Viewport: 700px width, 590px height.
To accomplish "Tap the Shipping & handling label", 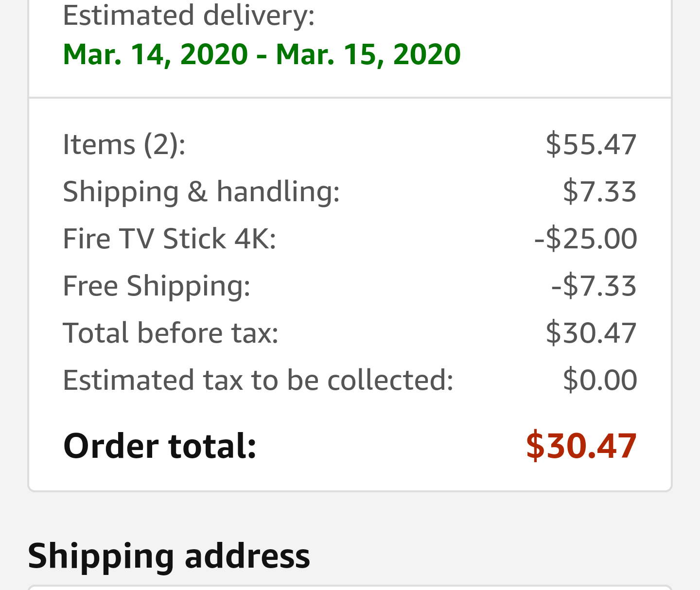I will click(201, 191).
